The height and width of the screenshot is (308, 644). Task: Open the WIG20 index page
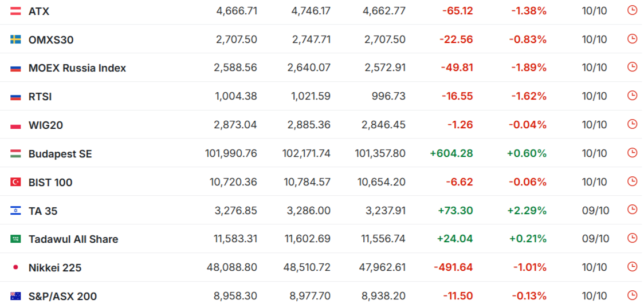(x=45, y=125)
